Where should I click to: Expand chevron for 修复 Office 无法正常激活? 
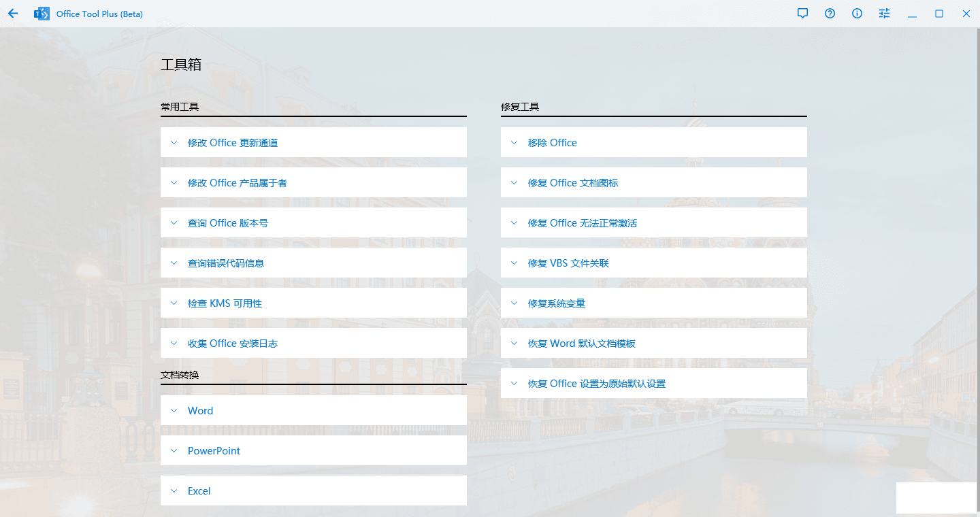(x=514, y=223)
